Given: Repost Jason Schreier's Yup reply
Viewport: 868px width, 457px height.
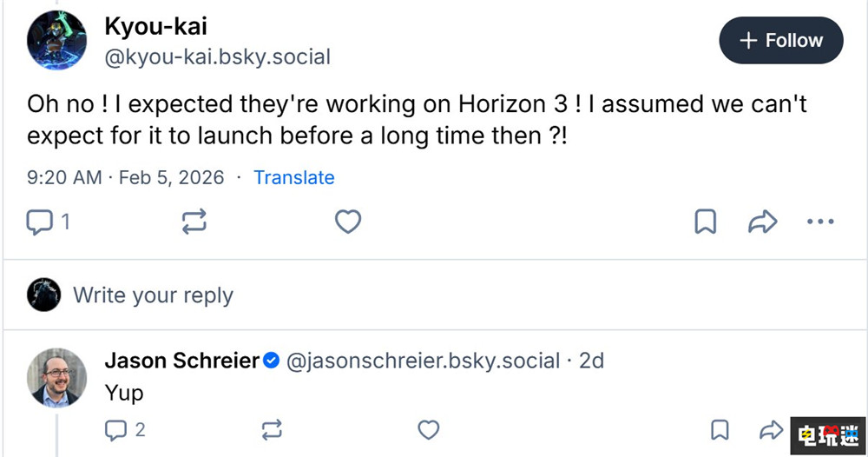Looking at the screenshot, I should click(x=272, y=429).
